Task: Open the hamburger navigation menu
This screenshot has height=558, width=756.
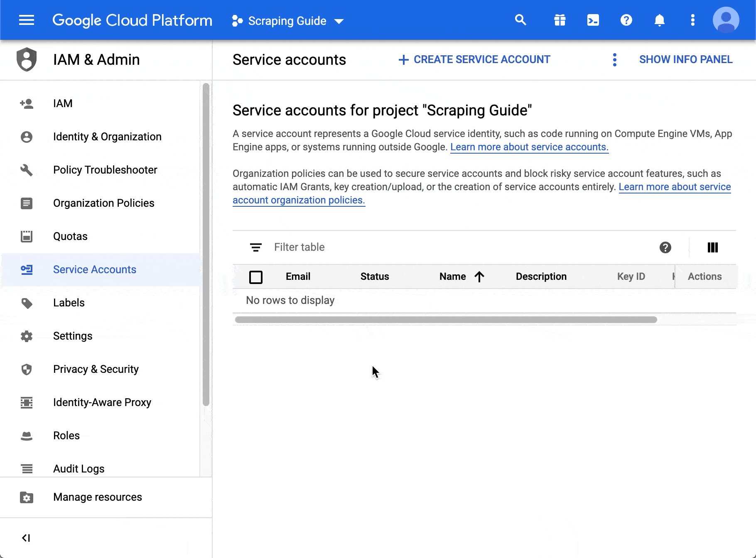Action: click(27, 20)
